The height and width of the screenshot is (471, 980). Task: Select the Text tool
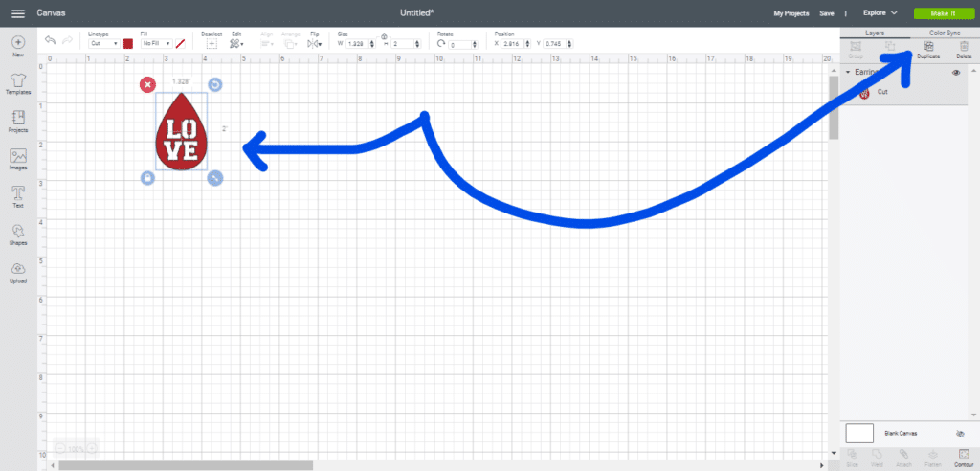pyautogui.click(x=18, y=196)
